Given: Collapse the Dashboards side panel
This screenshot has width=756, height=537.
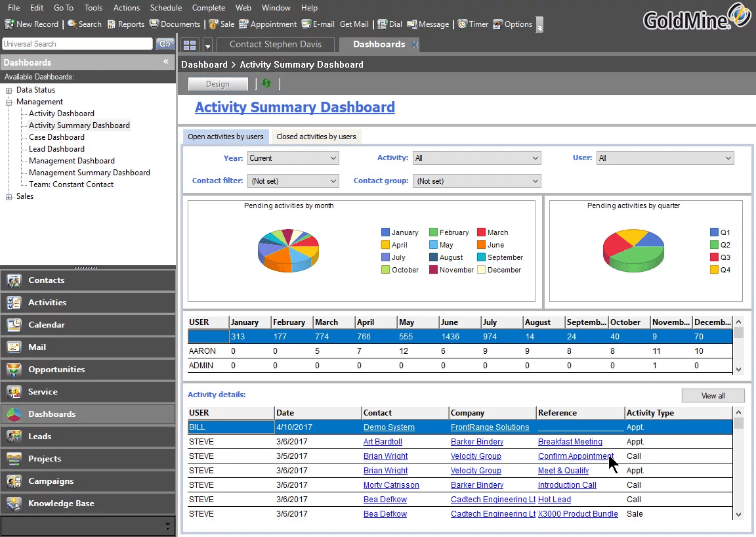Looking at the screenshot, I should [x=166, y=62].
